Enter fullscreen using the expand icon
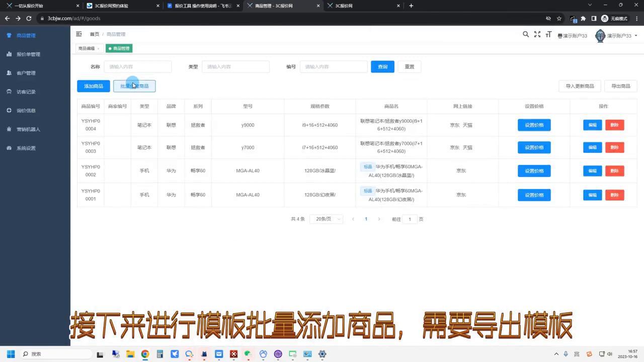Image resolution: width=644 pixels, height=362 pixels. [537, 35]
